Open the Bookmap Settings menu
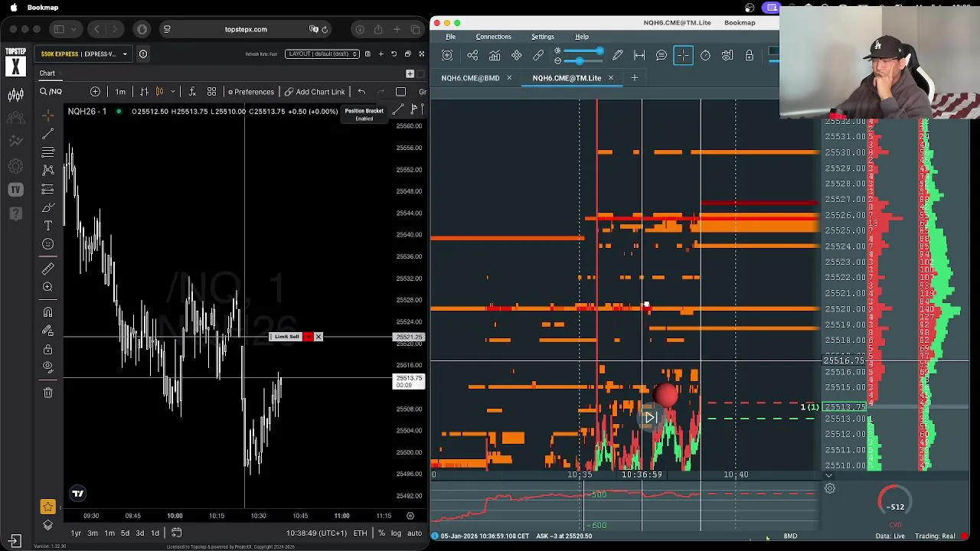Viewport: 980px width, 551px height. (x=543, y=37)
